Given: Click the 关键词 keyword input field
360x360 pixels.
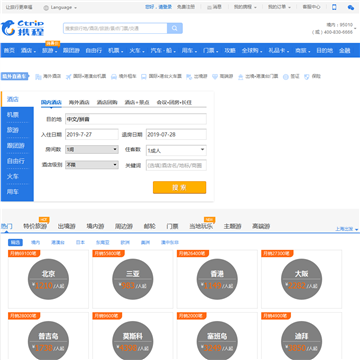Looking at the screenshot, I should [176, 165].
